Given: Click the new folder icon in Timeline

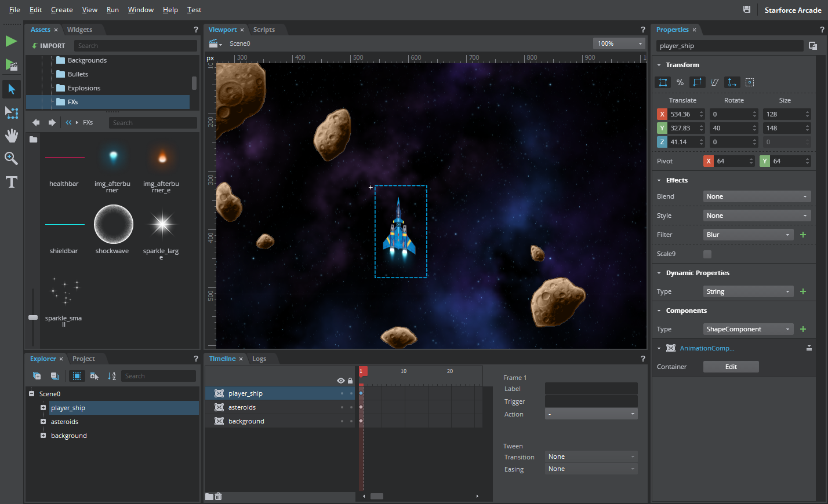Looking at the screenshot, I should pos(209,496).
